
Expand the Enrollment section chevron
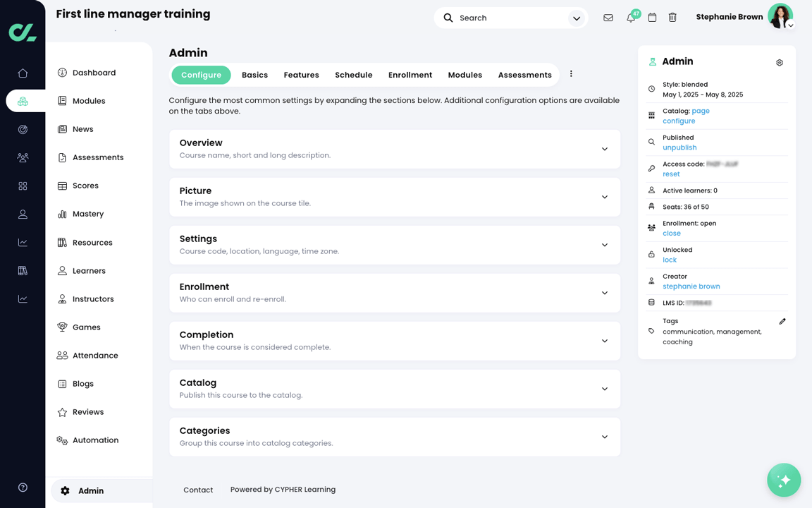click(604, 293)
